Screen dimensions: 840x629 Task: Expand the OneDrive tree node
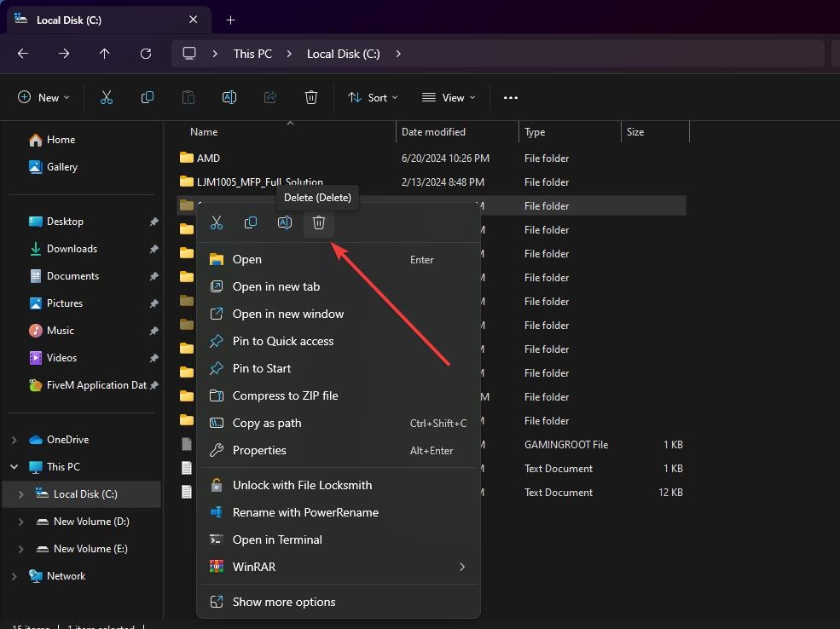(x=14, y=440)
